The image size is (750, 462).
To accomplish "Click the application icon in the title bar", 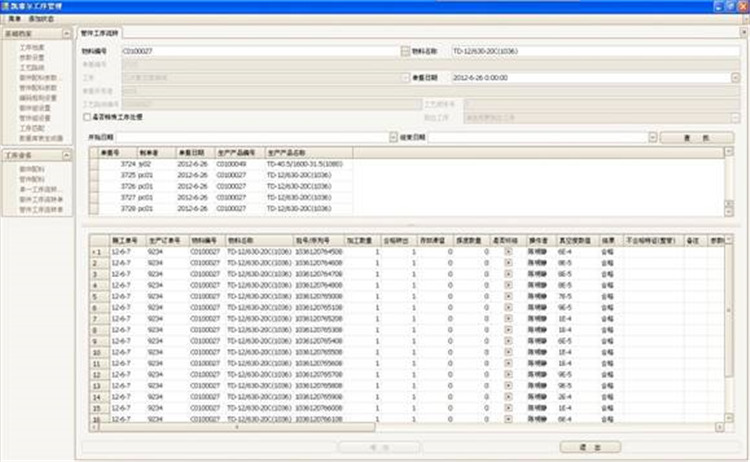I will pyautogui.click(x=7, y=6).
